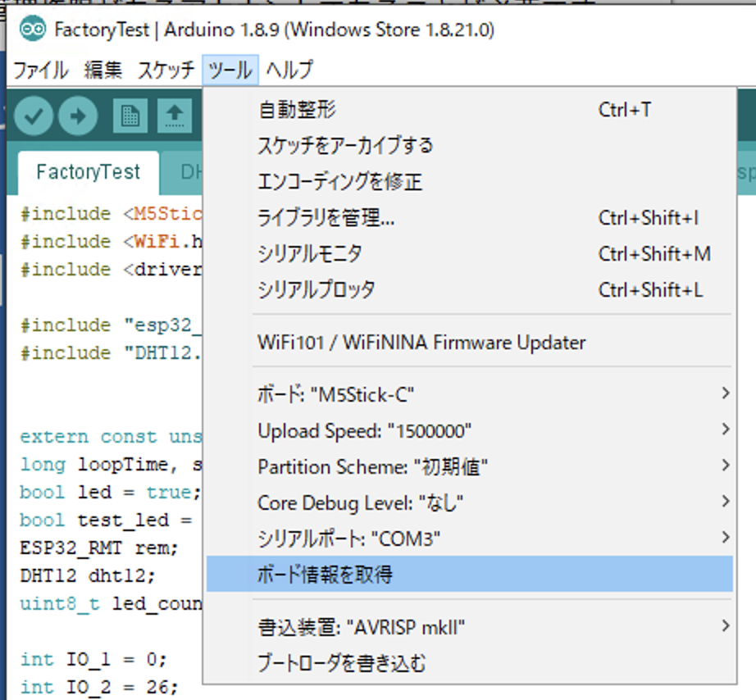The width and height of the screenshot is (756, 700).
Task: Click the #include <M5Stic code line
Action: pyautogui.click(x=111, y=214)
